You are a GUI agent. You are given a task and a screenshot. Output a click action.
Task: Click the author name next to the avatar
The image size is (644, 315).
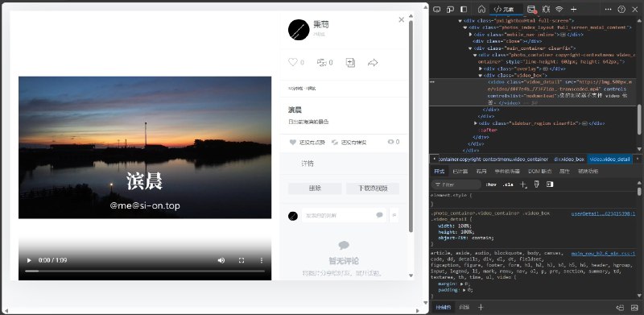point(321,24)
